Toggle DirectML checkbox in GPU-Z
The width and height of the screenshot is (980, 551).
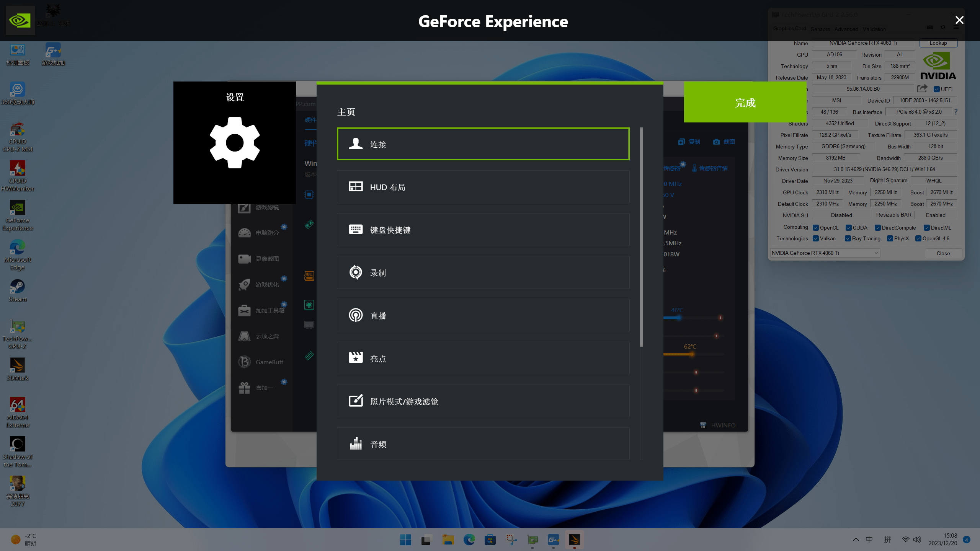(927, 228)
